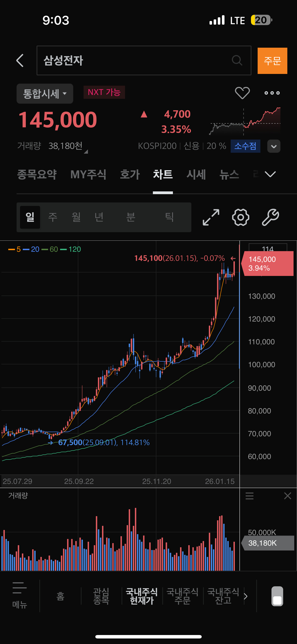The image size is (297, 644).
Task: Tap the 120-day moving average legend
Action: tap(70, 249)
